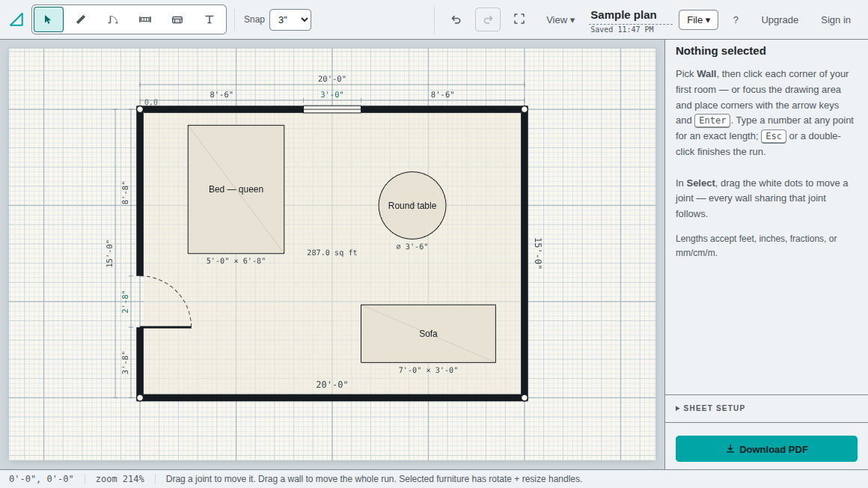Open the Snap increment dropdown

coord(290,20)
